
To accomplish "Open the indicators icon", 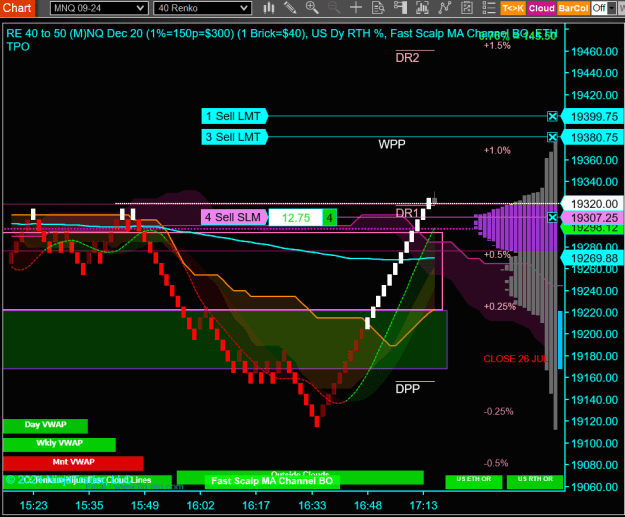I will coord(444,8).
